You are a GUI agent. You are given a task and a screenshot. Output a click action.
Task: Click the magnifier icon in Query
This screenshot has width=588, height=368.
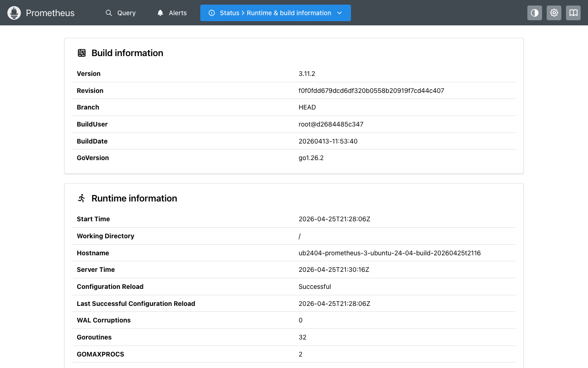pyautogui.click(x=109, y=13)
